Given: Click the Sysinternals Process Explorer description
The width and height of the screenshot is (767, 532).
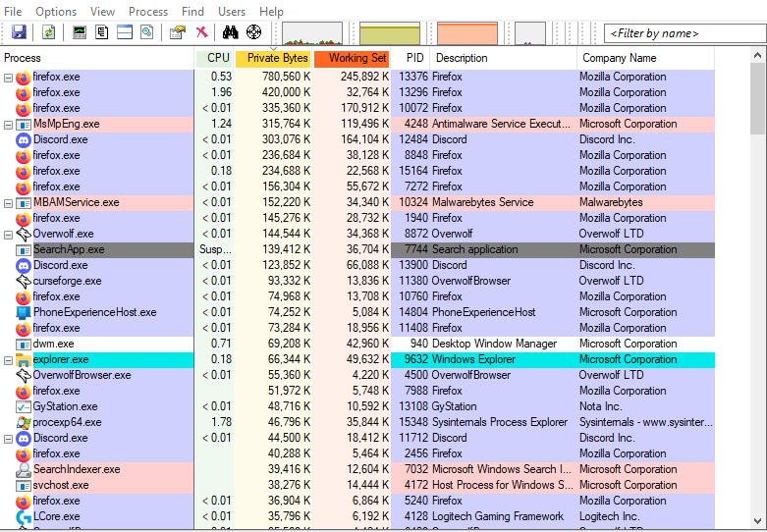Looking at the screenshot, I should pos(500,422).
